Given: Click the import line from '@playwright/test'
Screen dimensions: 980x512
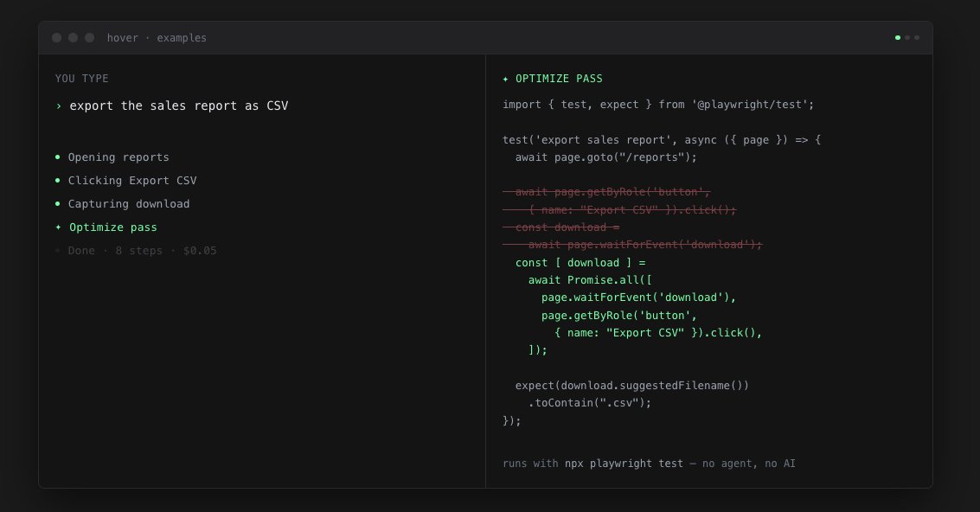Looking at the screenshot, I should click(x=659, y=105).
